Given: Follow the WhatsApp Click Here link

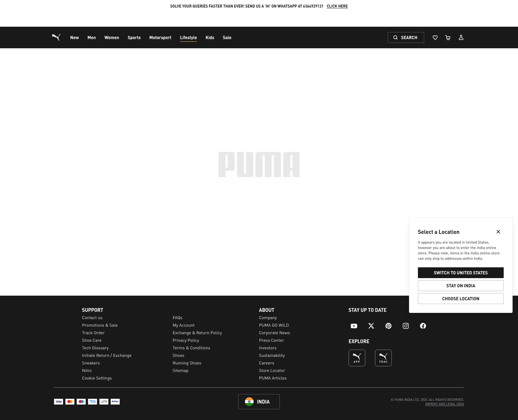Looking at the screenshot, I should tap(337, 6).
